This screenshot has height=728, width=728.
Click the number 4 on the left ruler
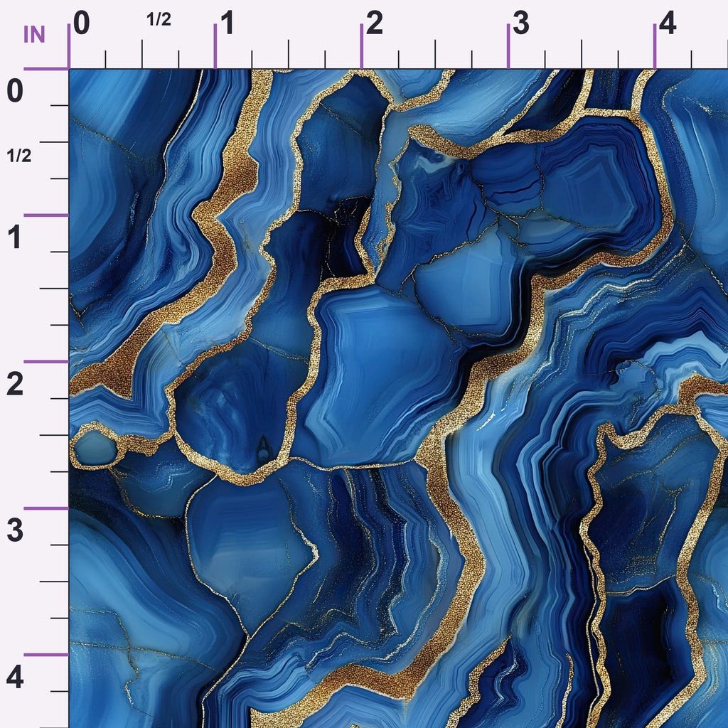(x=15, y=678)
